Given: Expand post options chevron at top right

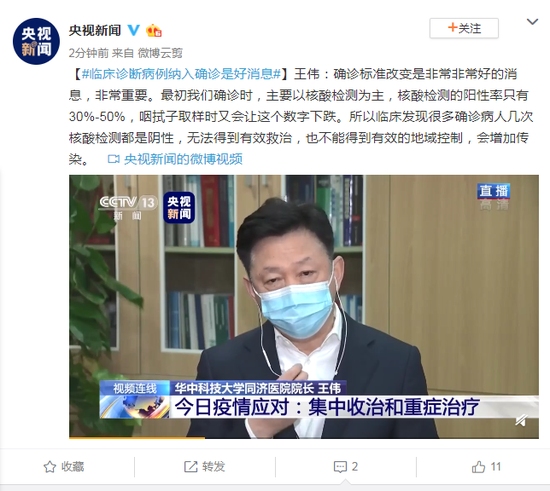Looking at the screenshot, I should pos(532,22).
